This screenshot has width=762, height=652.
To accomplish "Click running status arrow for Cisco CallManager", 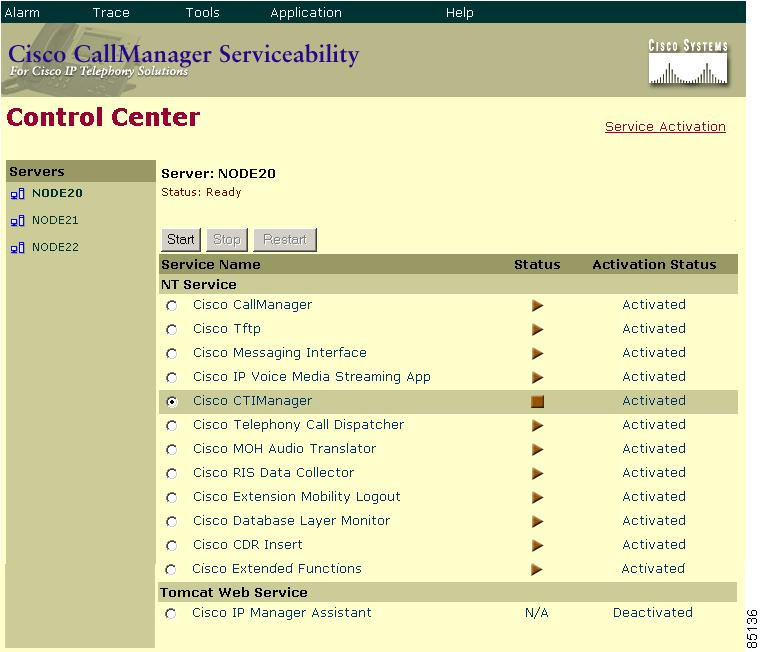I will click(537, 306).
